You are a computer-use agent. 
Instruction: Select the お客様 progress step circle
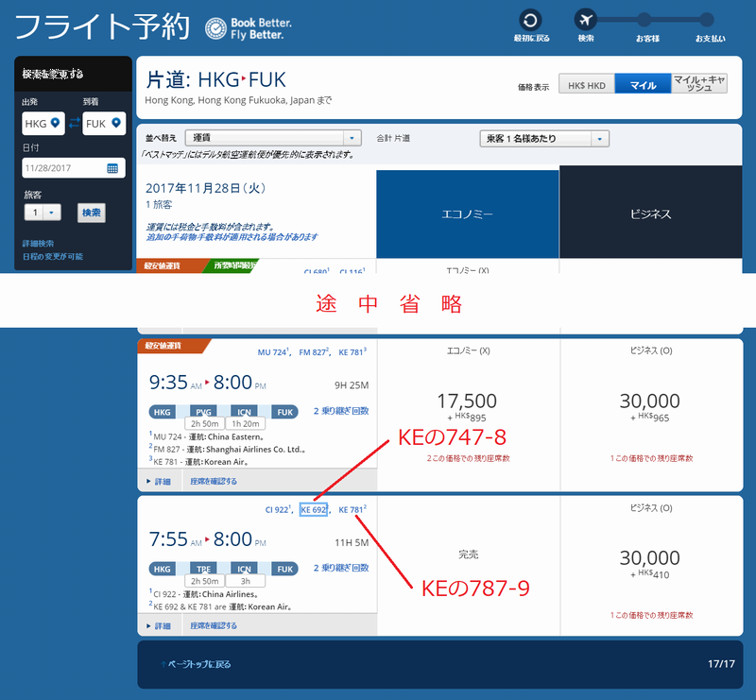coord(644,20)
